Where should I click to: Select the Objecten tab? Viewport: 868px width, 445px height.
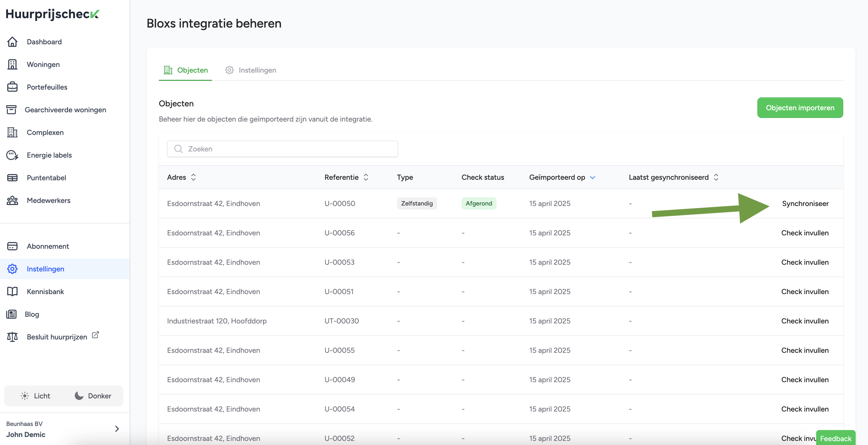click(x=186, y=70)
